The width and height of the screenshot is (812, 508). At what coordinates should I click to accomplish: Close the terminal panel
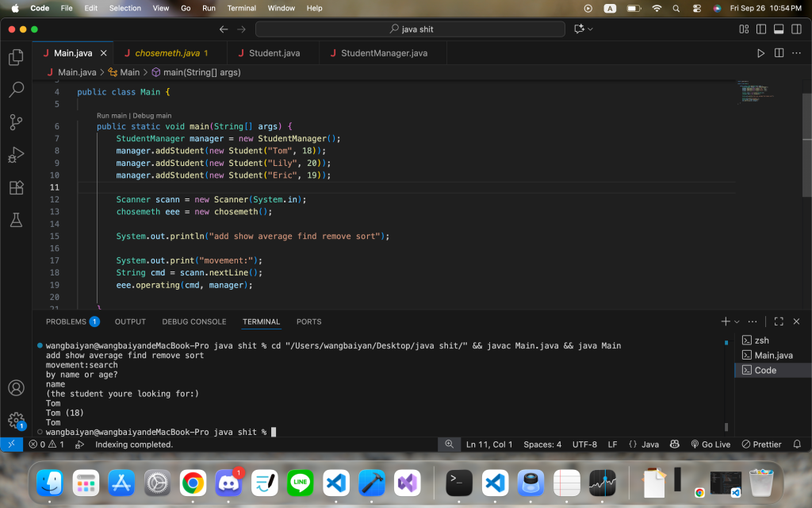pyautogui.click(x=796, y=321)
